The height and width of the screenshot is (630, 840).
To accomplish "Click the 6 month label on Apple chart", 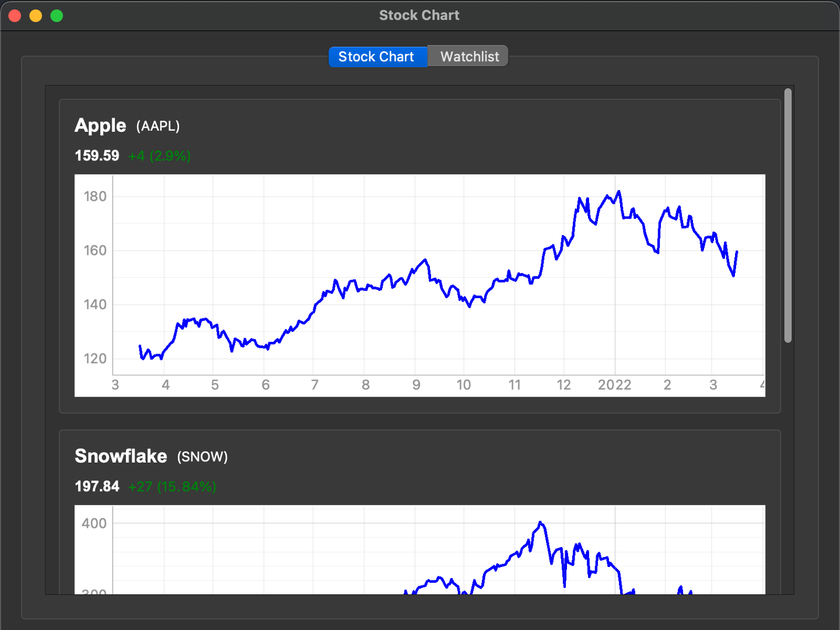I will [x=265, y=385].
